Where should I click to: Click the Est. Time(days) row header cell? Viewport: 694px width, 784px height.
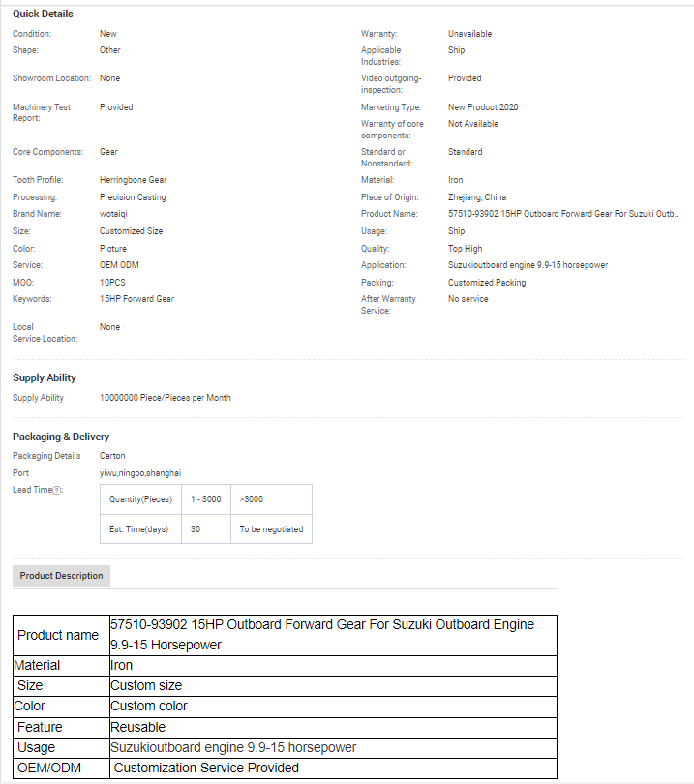pos(139,529)
